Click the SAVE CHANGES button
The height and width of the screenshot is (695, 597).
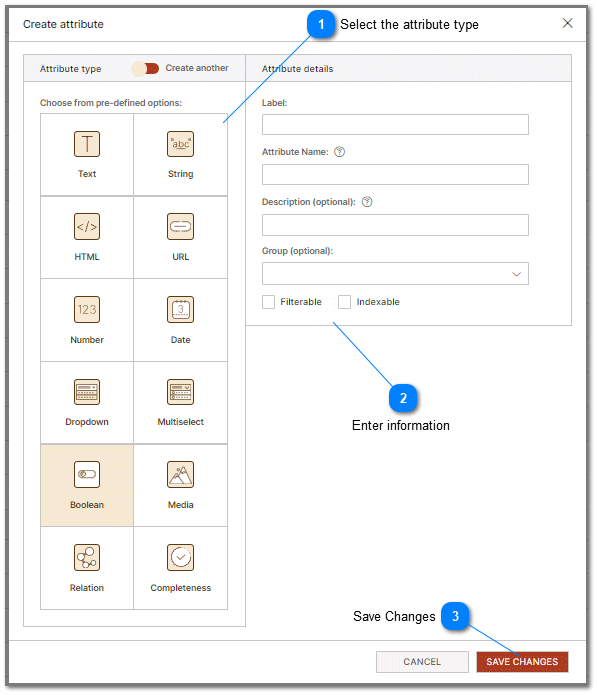coord(522,662)
